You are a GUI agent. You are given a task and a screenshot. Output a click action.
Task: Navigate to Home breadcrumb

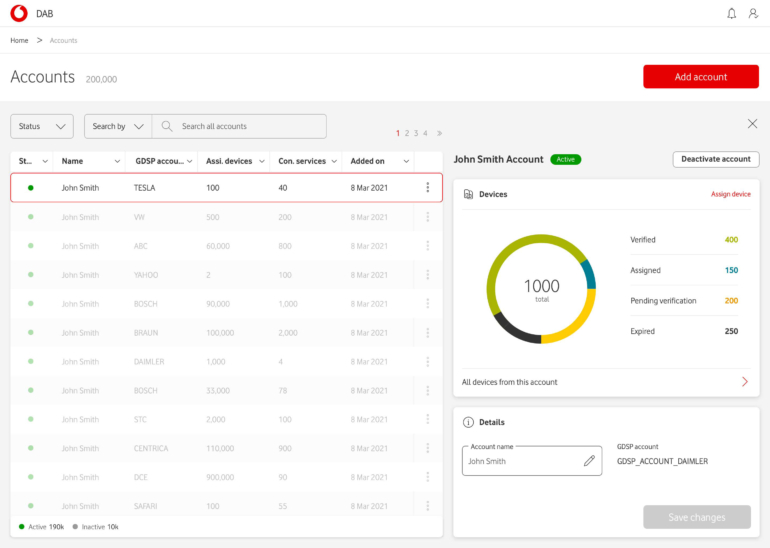(x=19, y=40)
